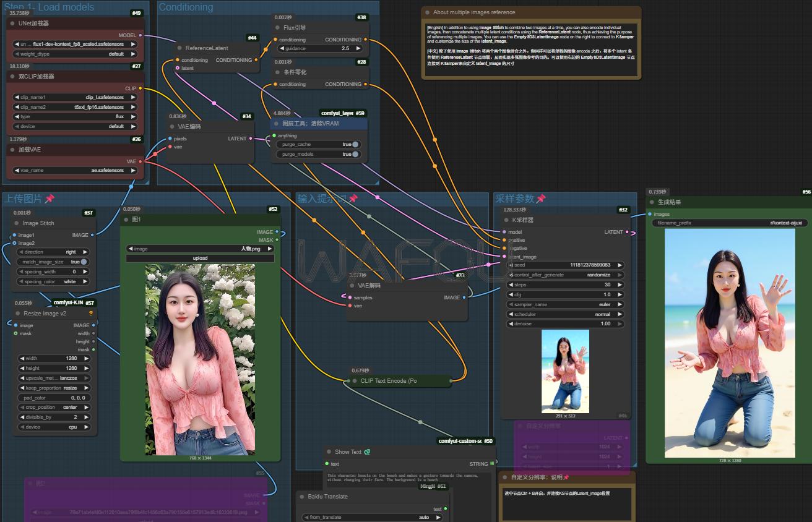The width and height of the screenshot is (812, 522).
Task: Toggle match_image_size in Image Stitch
Action: tap(53, 262)
